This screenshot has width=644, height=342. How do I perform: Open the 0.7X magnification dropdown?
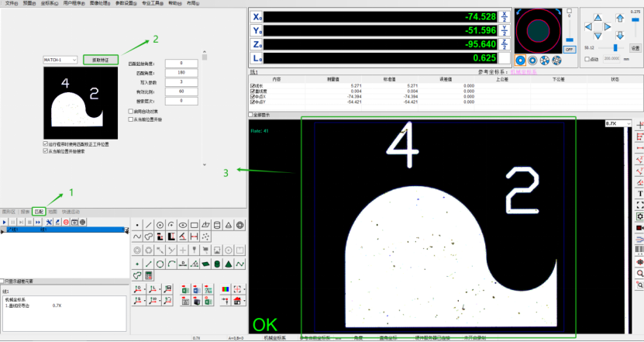[622, 123]
